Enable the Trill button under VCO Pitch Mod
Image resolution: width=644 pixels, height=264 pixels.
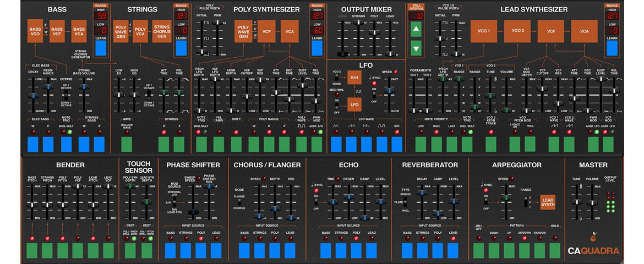click(x=530, y=144)
